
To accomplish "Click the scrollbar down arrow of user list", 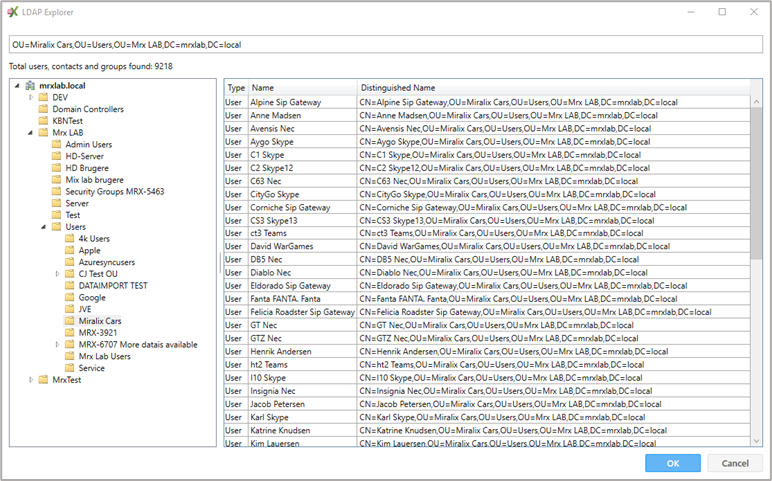I will pos(756,441).
